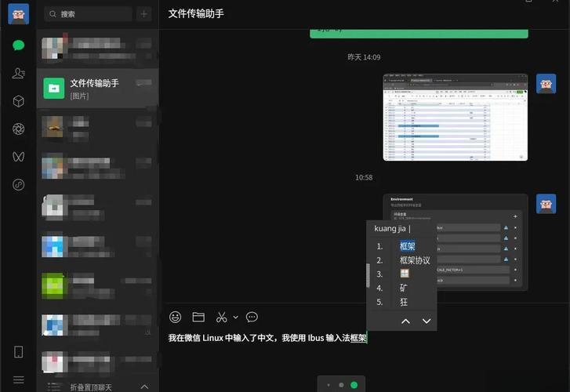Click the send file folder icon
Image resolution: width=570 pixels, height=392 pixels.
(x=198, y=317)
